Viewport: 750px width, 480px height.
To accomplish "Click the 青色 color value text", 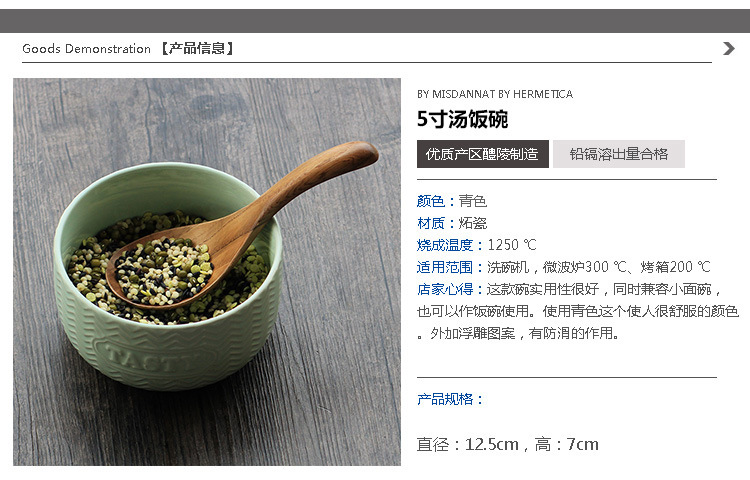I will [473, 201].
